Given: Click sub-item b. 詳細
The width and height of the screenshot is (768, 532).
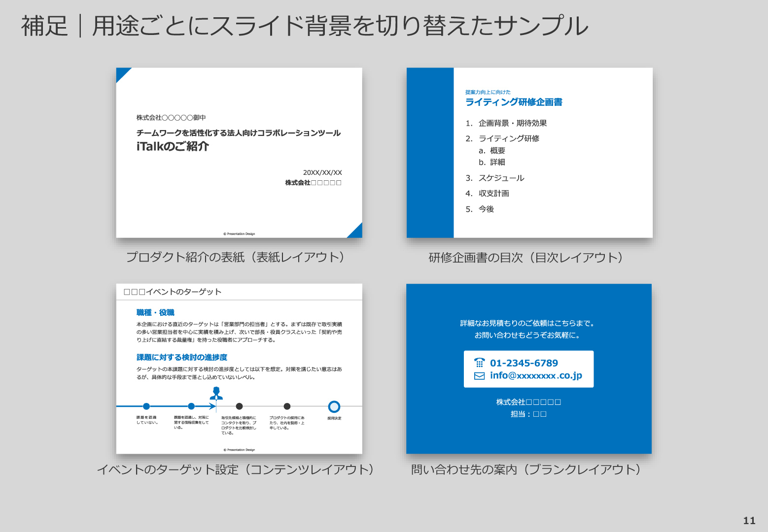Looking at the screenshot, I should click(x=492, y=162).
